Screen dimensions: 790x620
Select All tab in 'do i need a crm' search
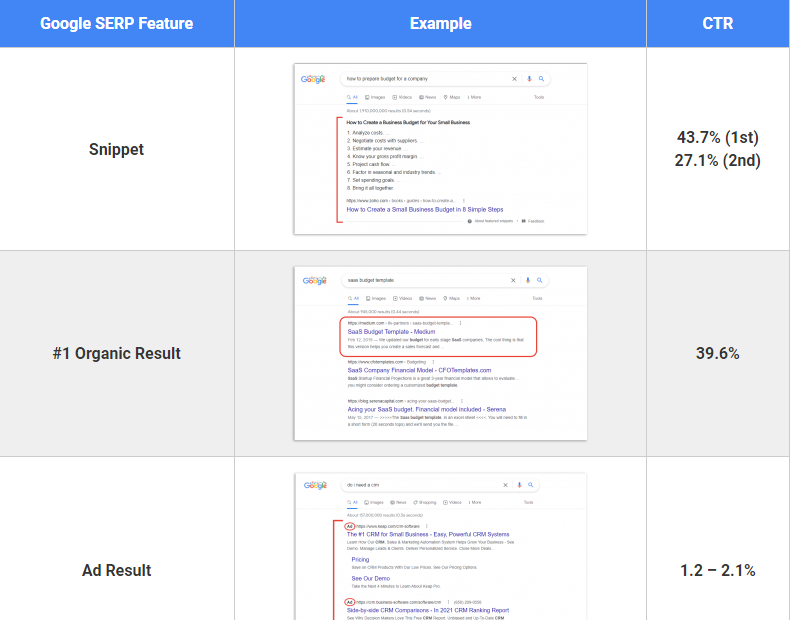[x=352, y=502]
